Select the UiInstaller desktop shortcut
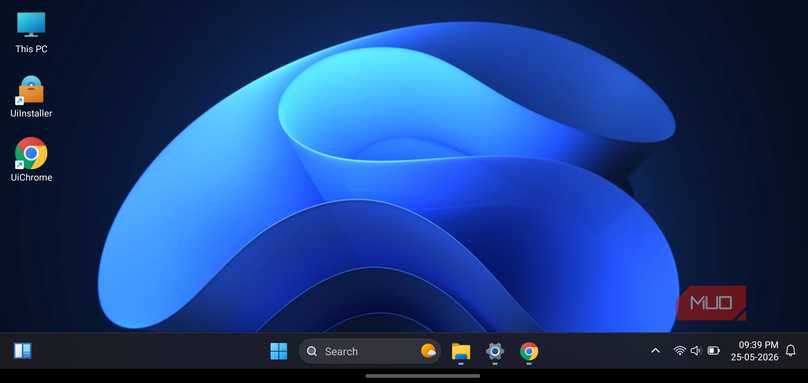 point(31,96)
